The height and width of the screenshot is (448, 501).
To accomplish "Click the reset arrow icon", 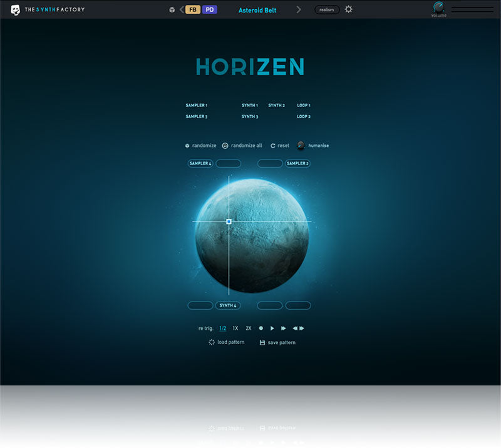I will pyautogui.click(x=273, y=146).
